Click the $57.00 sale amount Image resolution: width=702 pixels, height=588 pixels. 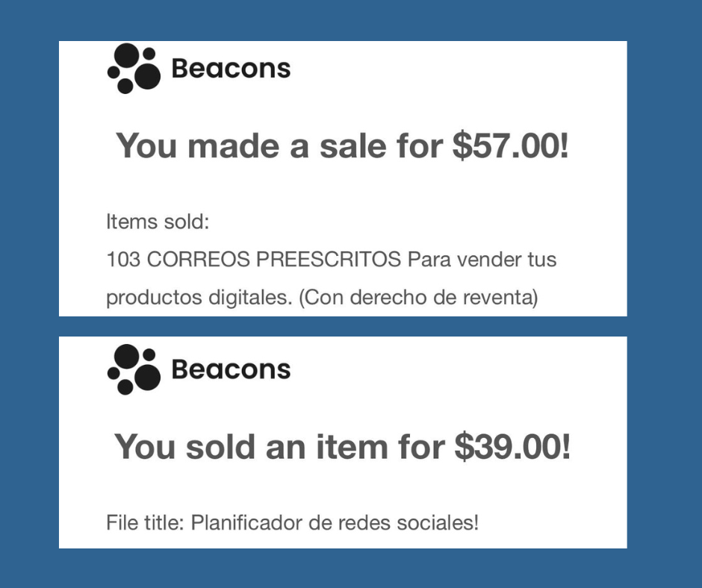coord(510,146)
